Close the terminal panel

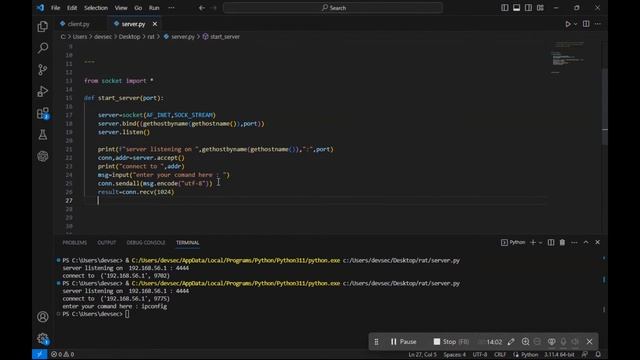click(598, 242)
